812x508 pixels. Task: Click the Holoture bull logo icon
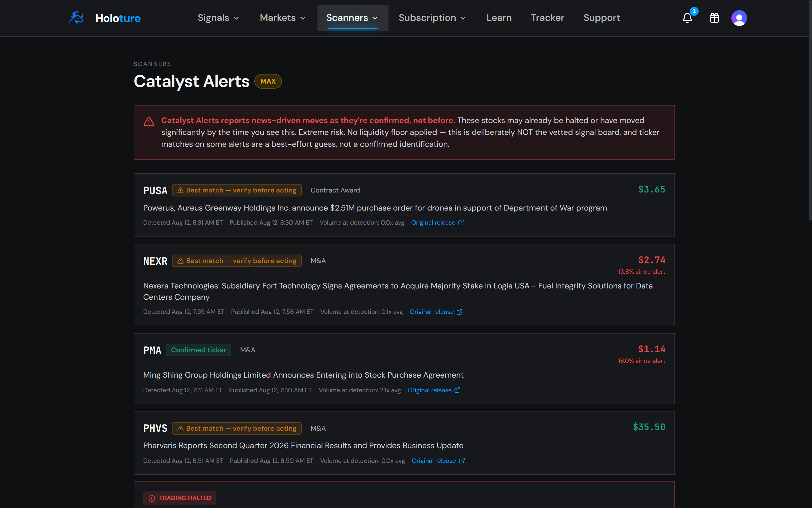tap(76, 18)
